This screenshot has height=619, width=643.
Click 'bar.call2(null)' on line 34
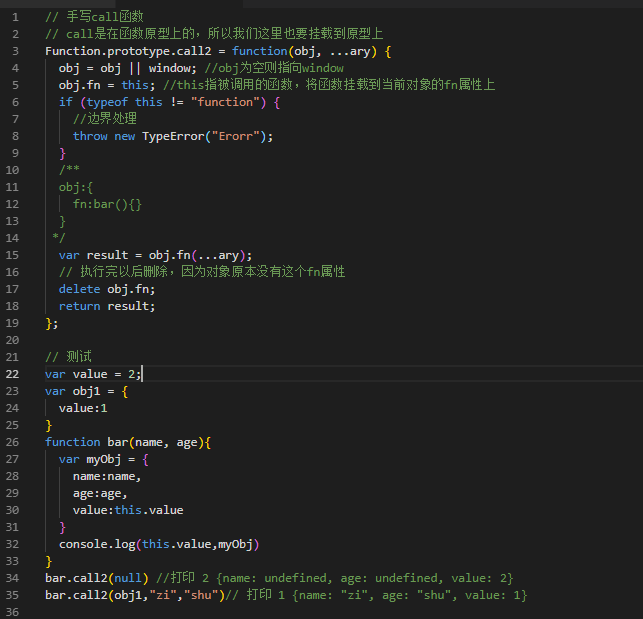click(x=97, y=578)
